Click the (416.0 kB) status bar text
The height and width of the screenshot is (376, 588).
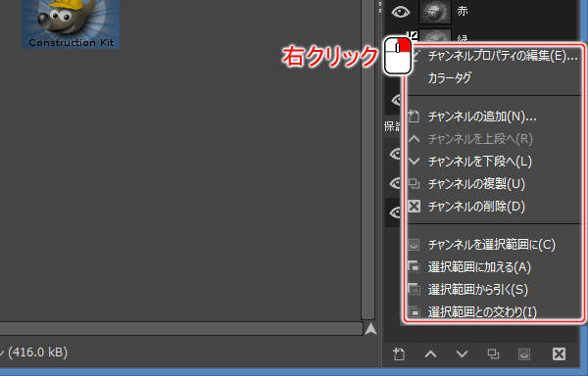click(37, 352)
